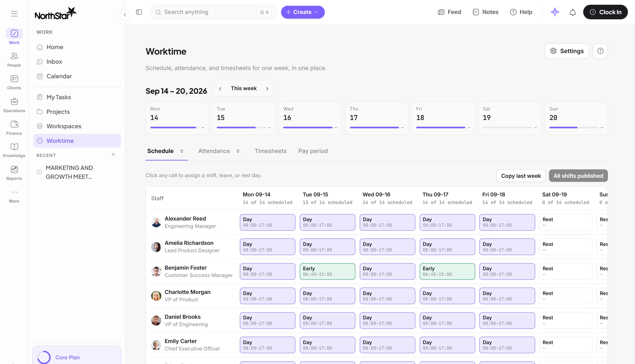Show More rail options
The image size is (635, 364).
click(14, 196)
